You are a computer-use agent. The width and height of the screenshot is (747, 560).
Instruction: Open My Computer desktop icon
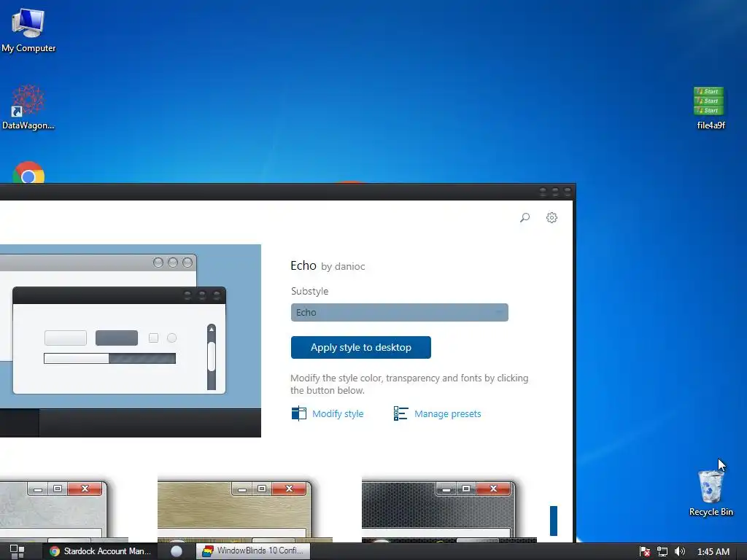pos(28,29)
